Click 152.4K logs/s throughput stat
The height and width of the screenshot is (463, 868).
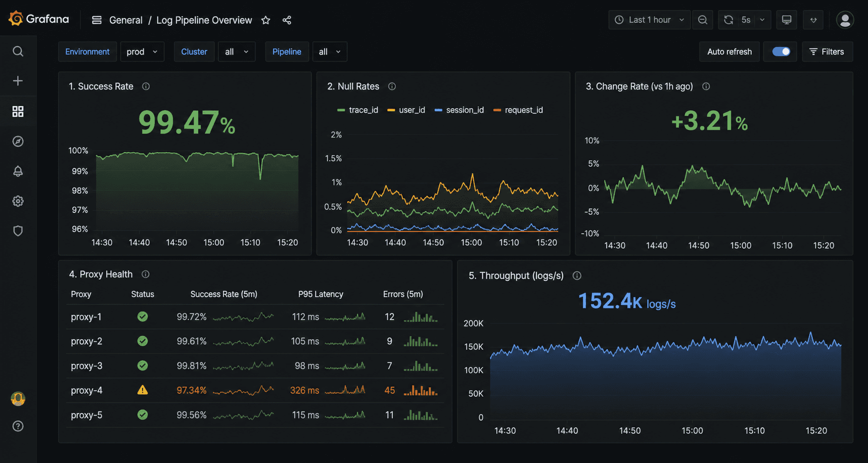[x=627, y=301]
